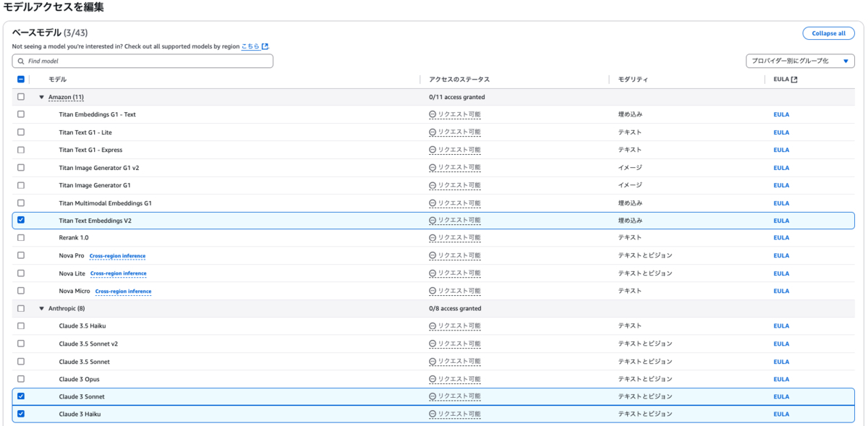Open the EULA link for Titan Embeddings G1 - Text
The height and width of the screenshot is (426, 868).
781,114
